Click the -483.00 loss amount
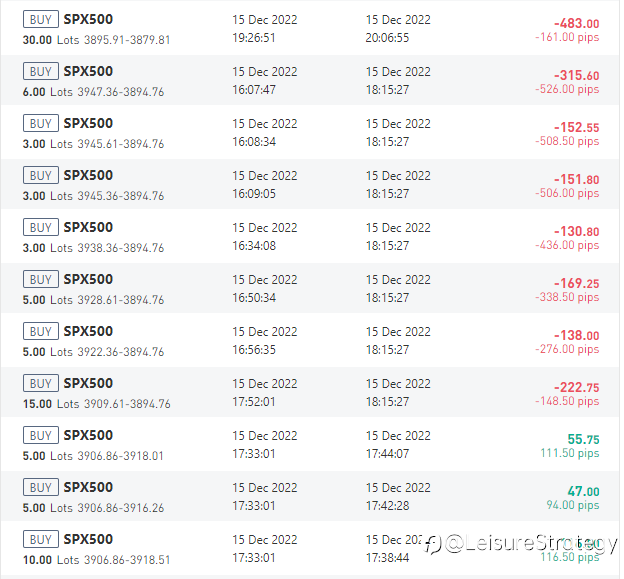This screenshot has width=624, height=579. [x=576, y=24]
